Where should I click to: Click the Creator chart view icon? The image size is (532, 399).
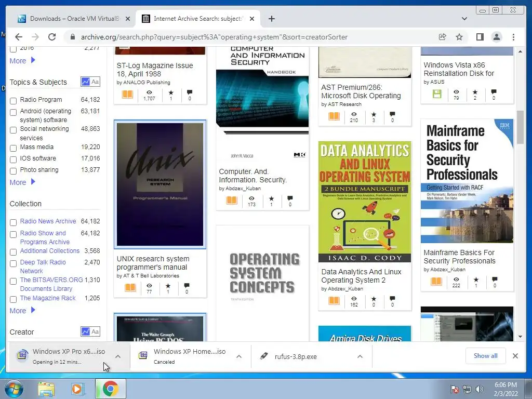[x=86, y=331]
